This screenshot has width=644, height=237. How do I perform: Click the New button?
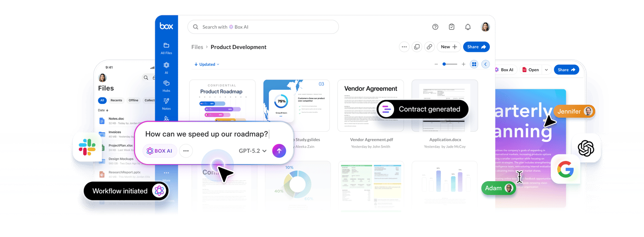click(449, 47)
